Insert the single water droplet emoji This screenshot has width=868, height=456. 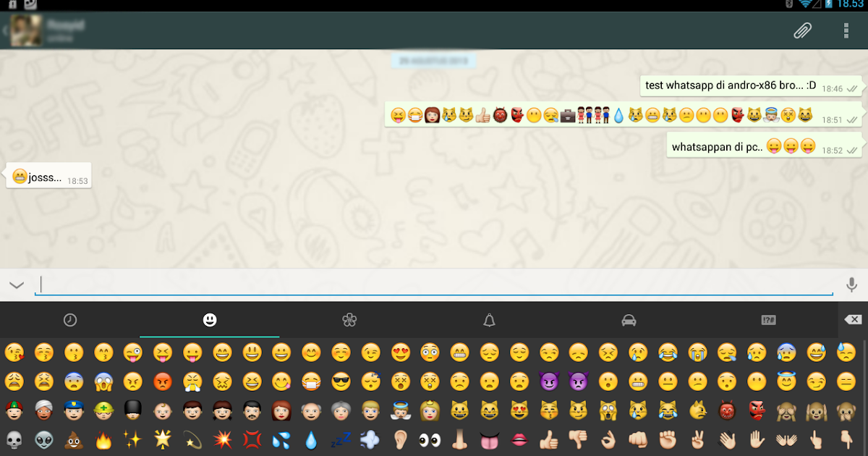tap(310, 439)
